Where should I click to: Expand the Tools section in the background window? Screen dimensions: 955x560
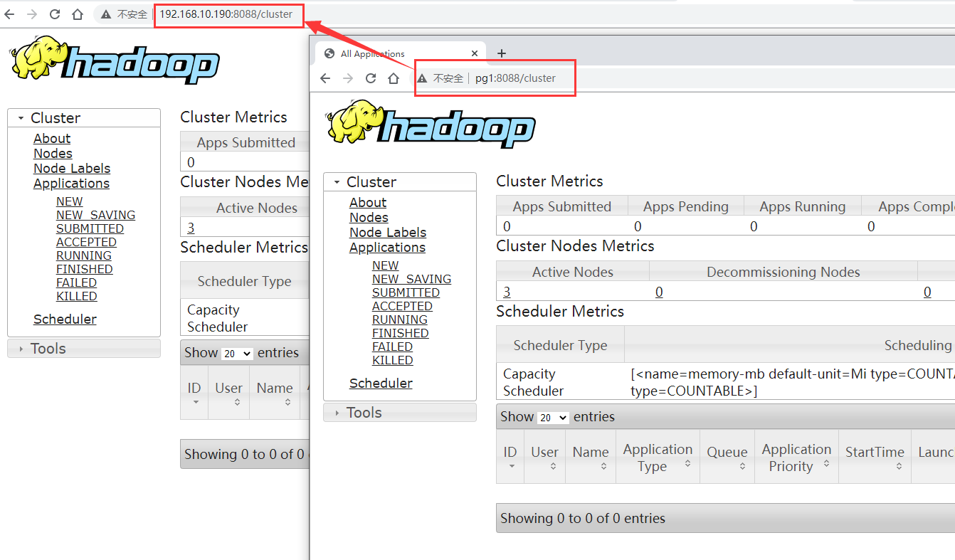84,349
